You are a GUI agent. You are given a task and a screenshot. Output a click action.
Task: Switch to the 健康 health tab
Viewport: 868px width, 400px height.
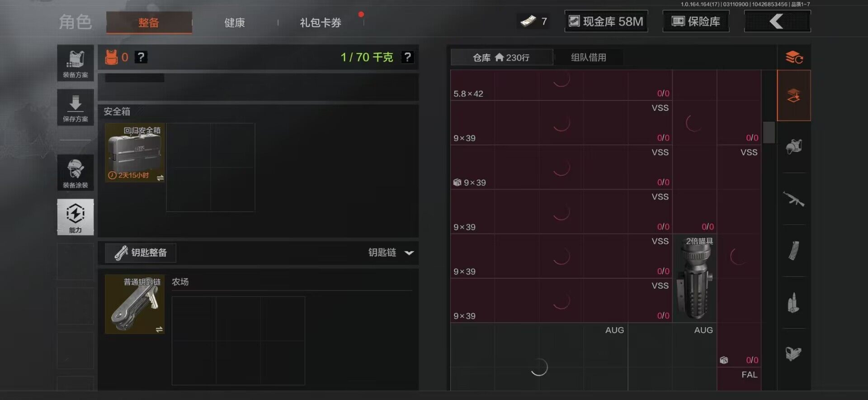[235, 23]
